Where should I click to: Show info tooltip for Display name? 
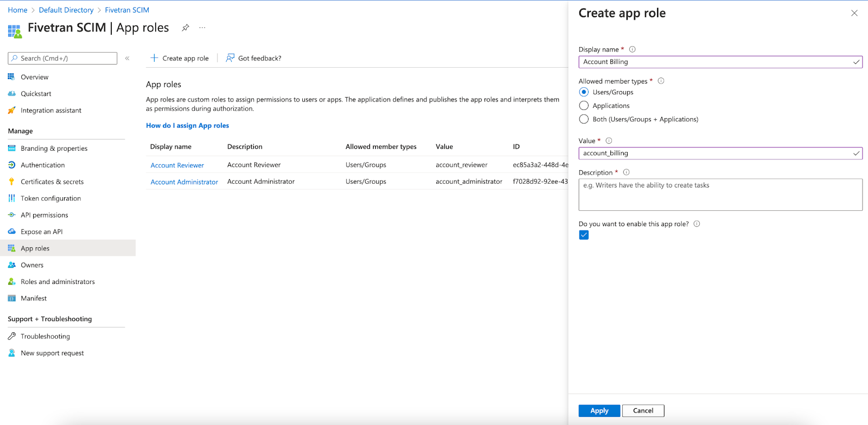click(632, 49)
